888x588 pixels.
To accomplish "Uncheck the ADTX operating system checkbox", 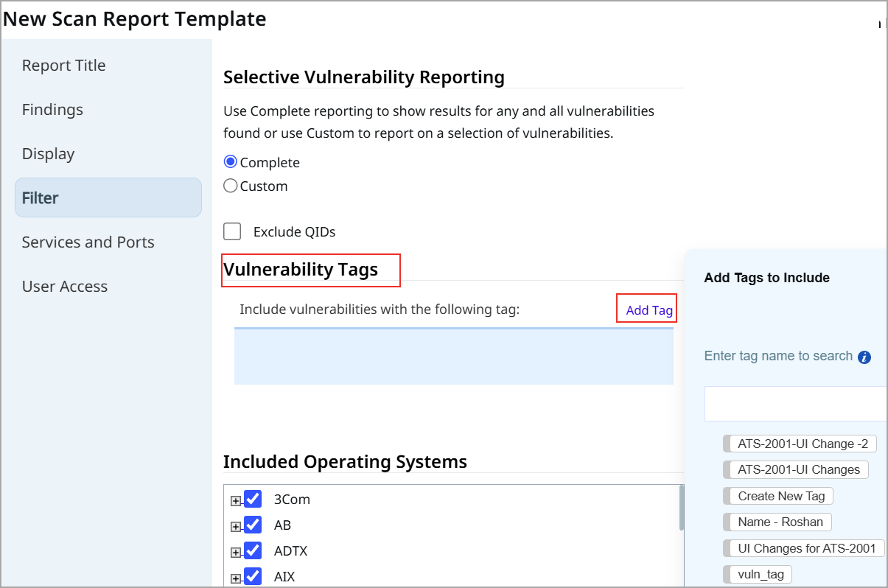I will click(x=253, y=550).
